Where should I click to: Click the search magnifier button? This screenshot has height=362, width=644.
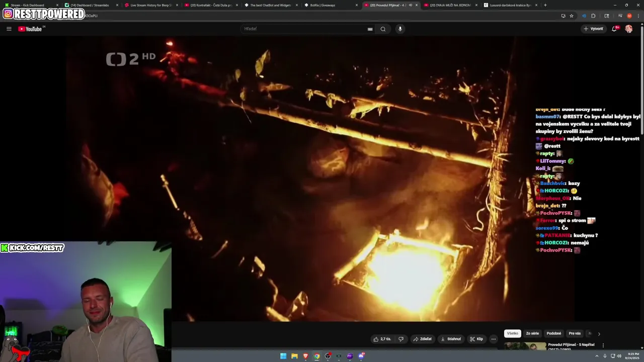click(383, 29)
